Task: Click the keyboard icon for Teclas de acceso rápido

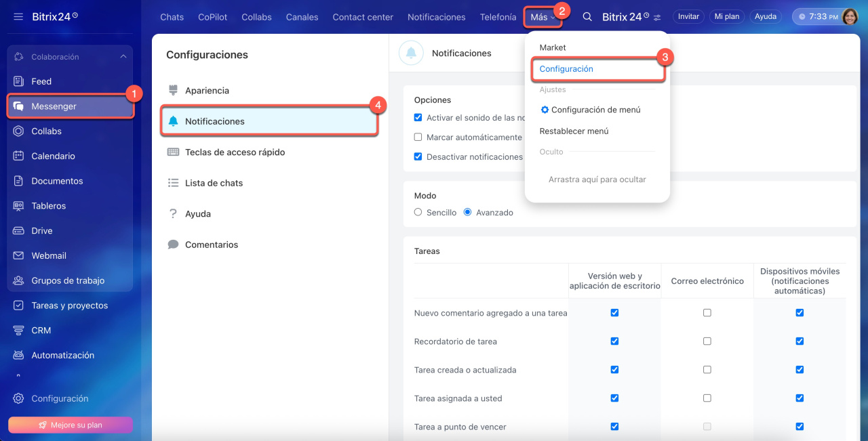Action: [173, 152]
